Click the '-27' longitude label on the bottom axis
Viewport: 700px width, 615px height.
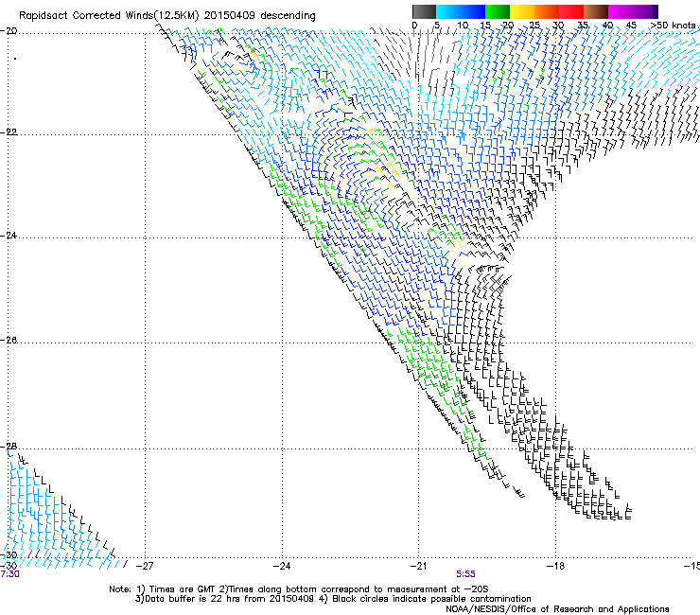tap(145, 566)
